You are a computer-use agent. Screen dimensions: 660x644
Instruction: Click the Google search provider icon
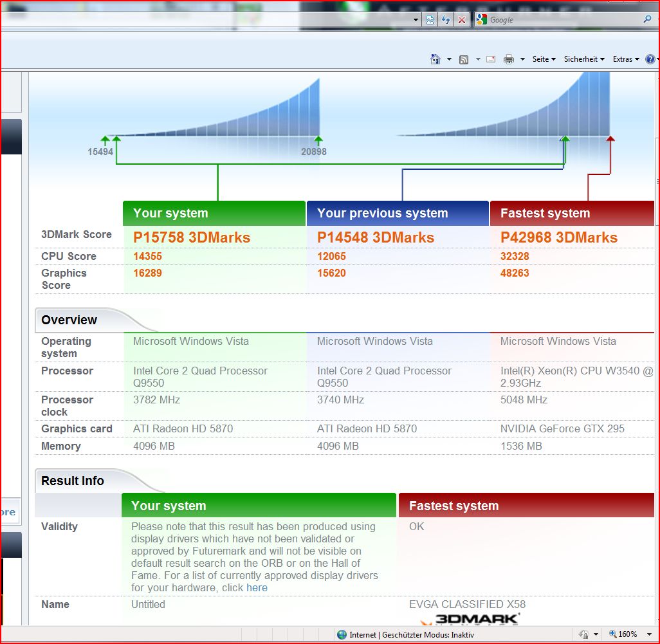click(481, 19)
